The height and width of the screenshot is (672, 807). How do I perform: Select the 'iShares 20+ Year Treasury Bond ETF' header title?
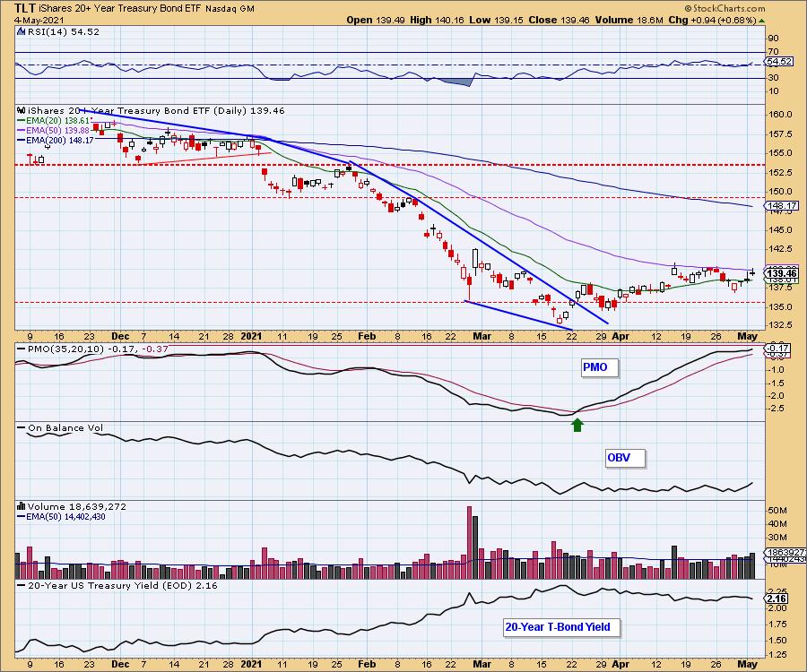pos(119,9)
